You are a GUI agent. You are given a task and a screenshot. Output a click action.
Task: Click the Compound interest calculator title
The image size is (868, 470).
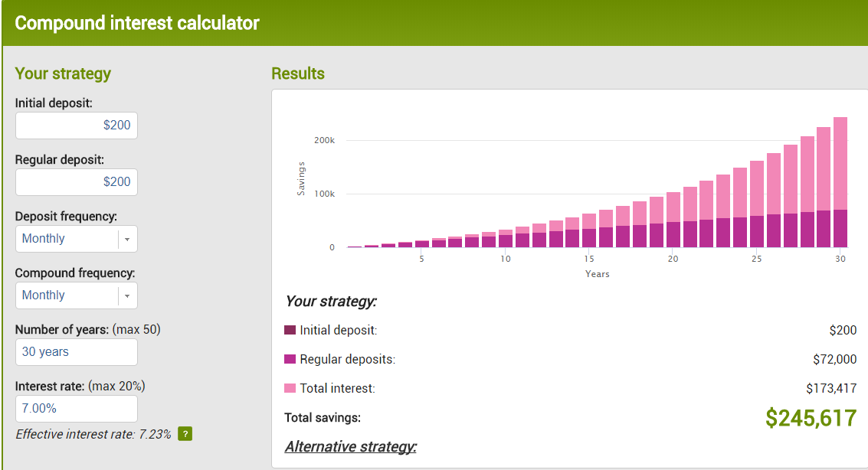[137, 23]
